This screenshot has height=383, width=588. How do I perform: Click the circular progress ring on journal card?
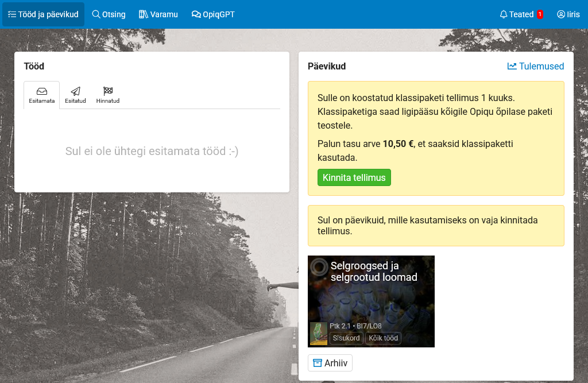coord(319,267)
